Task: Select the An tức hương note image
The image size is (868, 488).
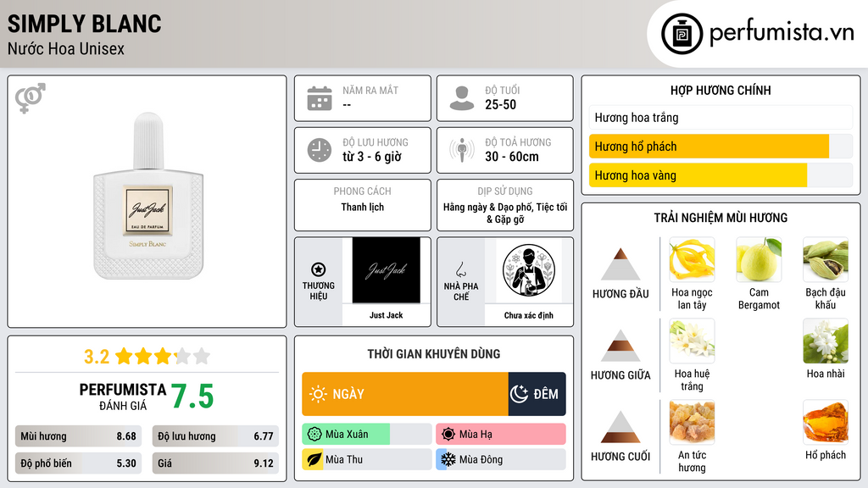Action: click(x=692, y=422)
